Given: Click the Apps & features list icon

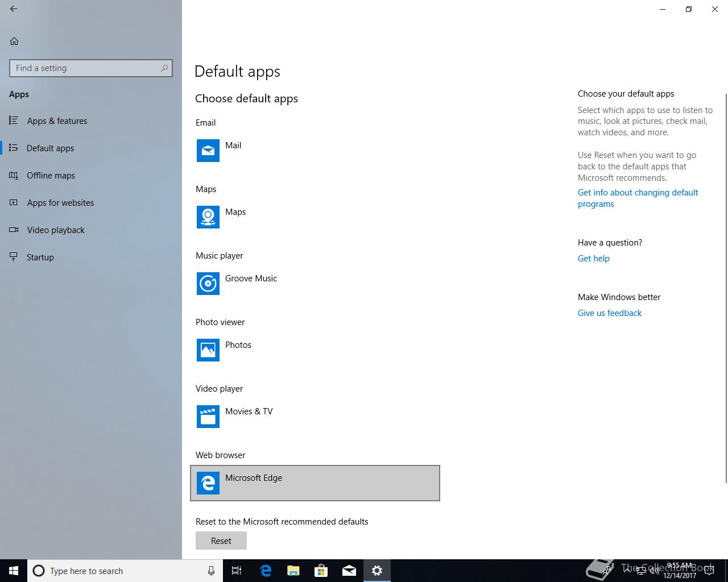Looking at the screenshot, I should click(x=14, y=120).
